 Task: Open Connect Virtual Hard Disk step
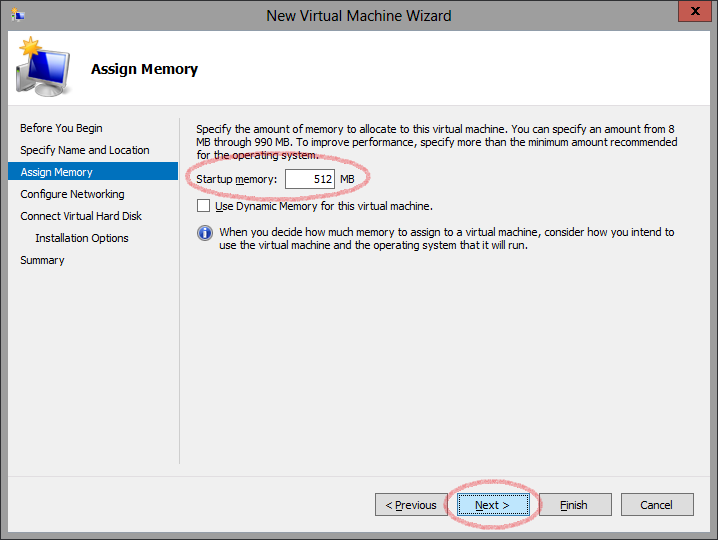(x=81, y=216)
